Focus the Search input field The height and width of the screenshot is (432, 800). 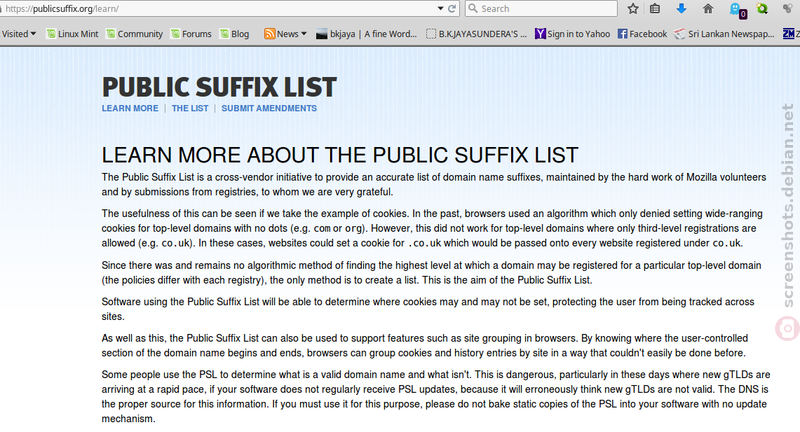(x=541, y=9)
